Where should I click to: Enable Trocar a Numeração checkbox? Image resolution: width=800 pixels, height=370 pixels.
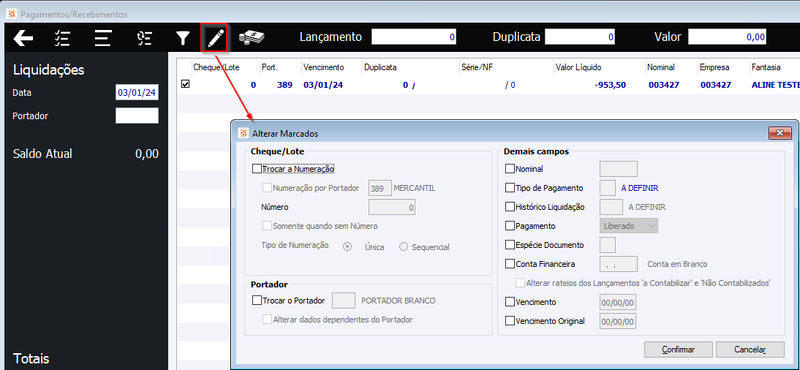pos(257,168)
